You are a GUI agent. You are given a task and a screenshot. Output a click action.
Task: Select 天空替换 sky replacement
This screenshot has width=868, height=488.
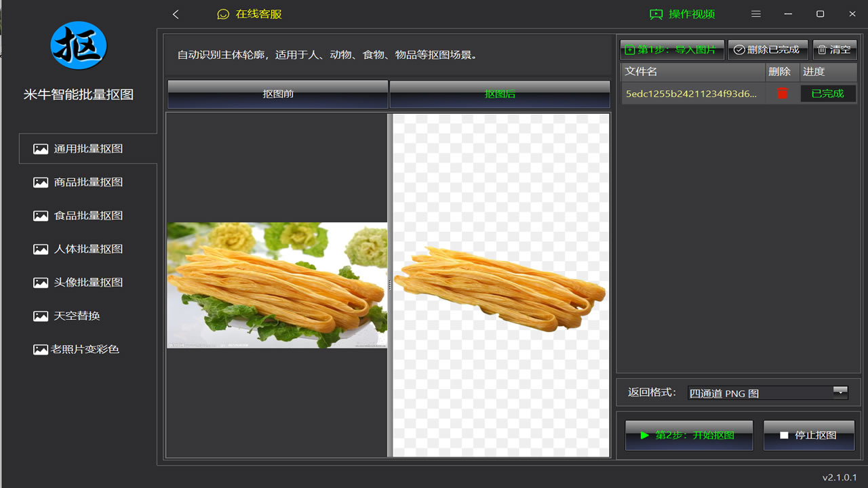point(77,316)
